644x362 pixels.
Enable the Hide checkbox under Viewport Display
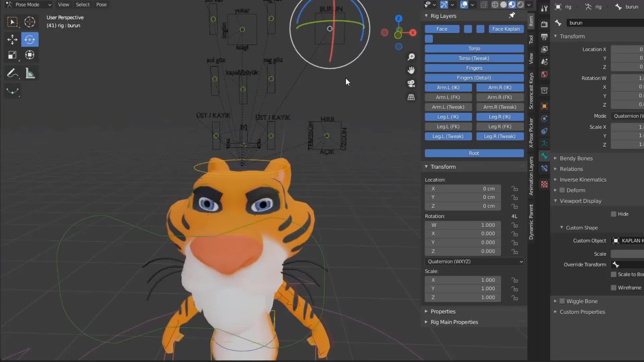pyautogui.click(x=614, y=214)
